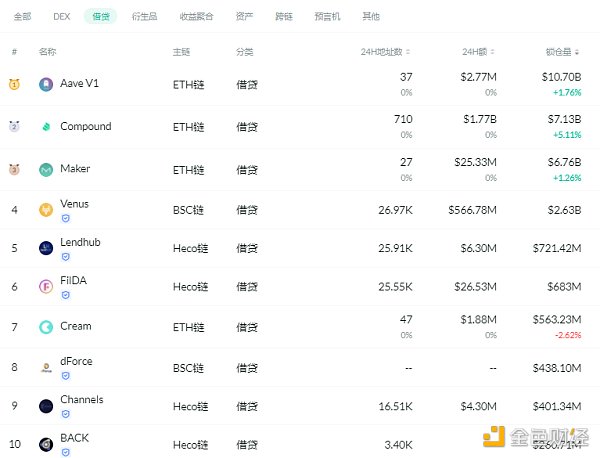Click the shield badge under FilDA
The image size is (600, 458).
tap(65, 295)
